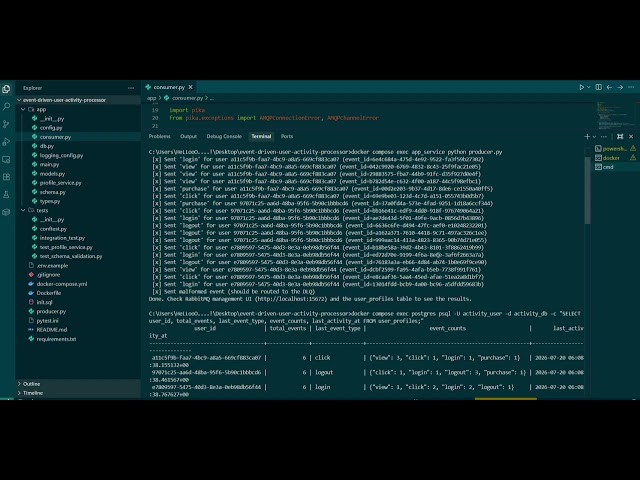This screenshot has width=640, height=480.
Task: Click consumer.py in the breadcrumb path
Action: (x=187, y=98)
